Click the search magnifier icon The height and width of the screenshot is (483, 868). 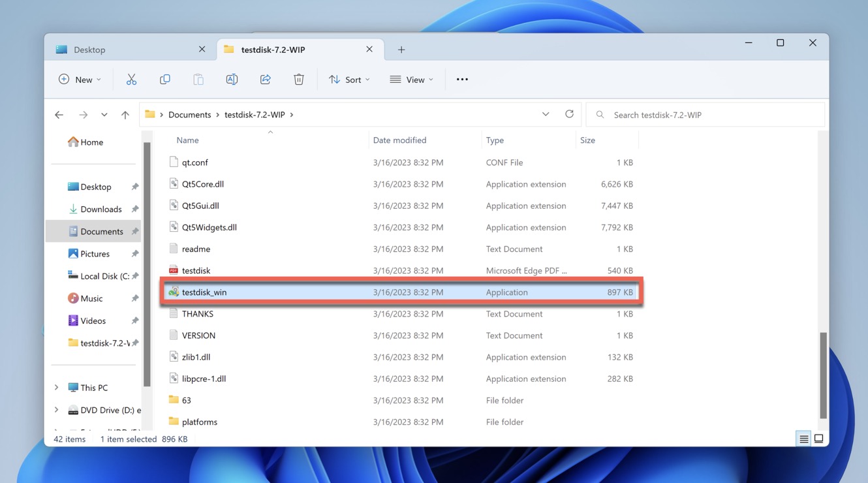point(600,115)
